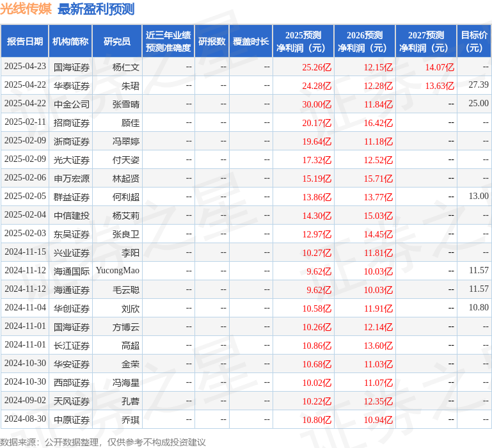This screenshot has height=448, width=492.
Task: Click institution 华安证券
Action: point(72,364)
